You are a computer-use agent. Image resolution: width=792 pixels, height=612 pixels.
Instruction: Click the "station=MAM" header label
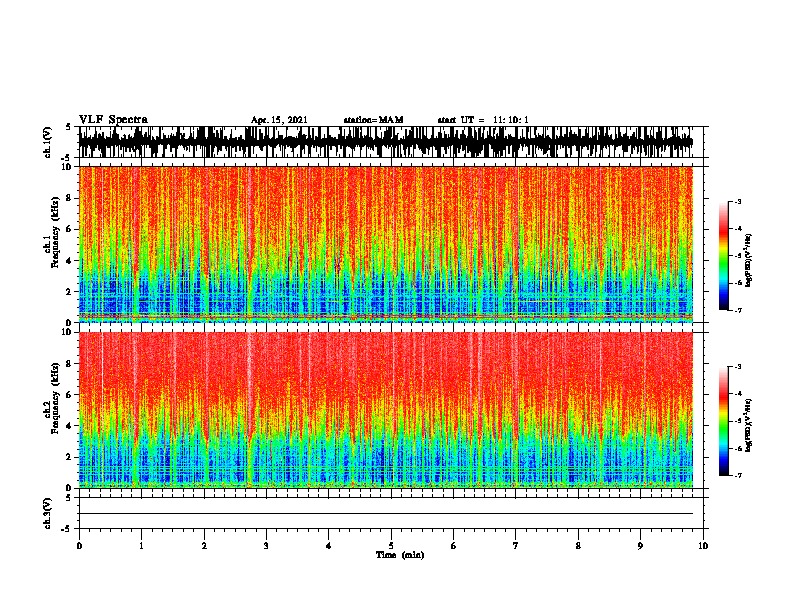tap(373, 120)
